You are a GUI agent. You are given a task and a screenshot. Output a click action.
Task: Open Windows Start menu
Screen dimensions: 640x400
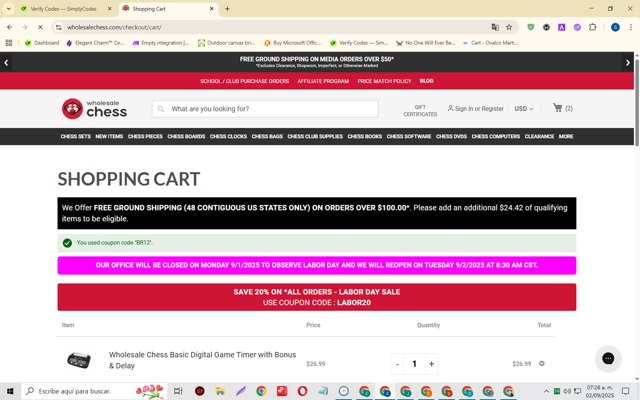(10, 391)
